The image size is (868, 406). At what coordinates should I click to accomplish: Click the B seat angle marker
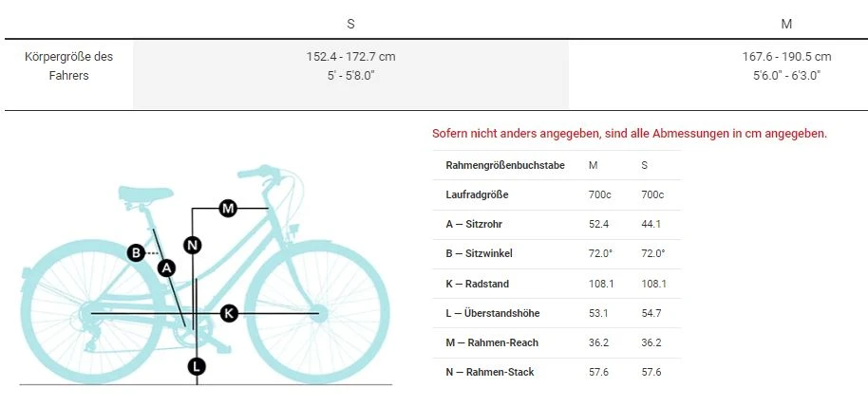pos(137,252)
